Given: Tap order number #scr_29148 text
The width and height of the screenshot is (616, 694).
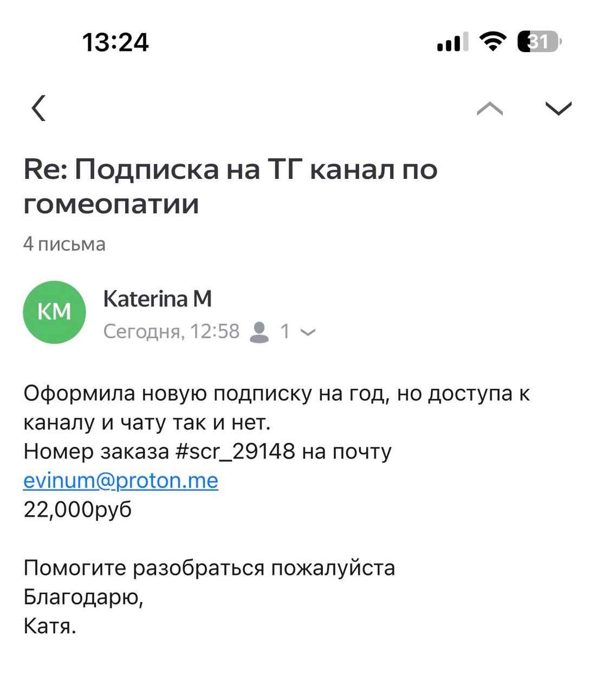Looking at the screenshot, I should pyautogui.click(x=235, y=451).
